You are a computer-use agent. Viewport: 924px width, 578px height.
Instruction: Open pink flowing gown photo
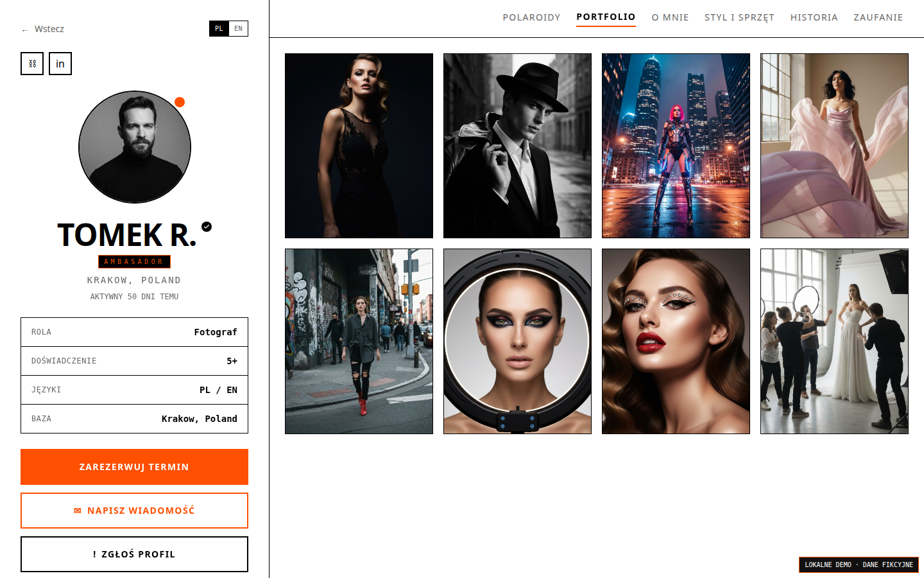834,146
